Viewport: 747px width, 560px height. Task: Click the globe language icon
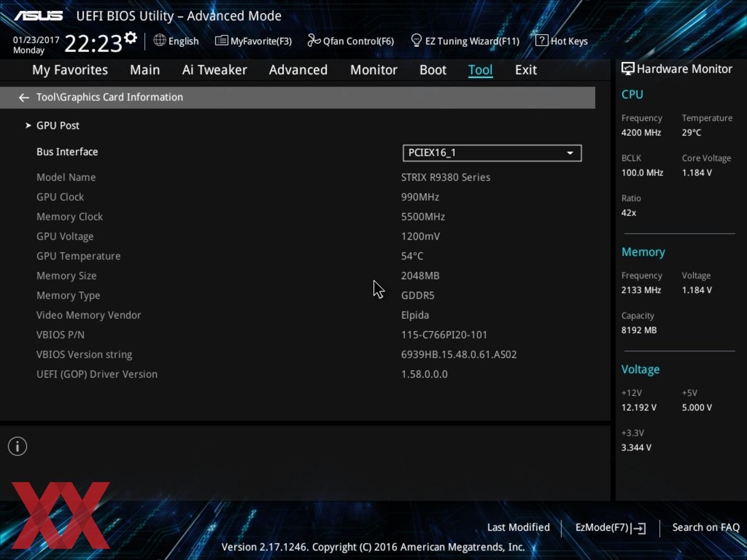tap(159, 40)
